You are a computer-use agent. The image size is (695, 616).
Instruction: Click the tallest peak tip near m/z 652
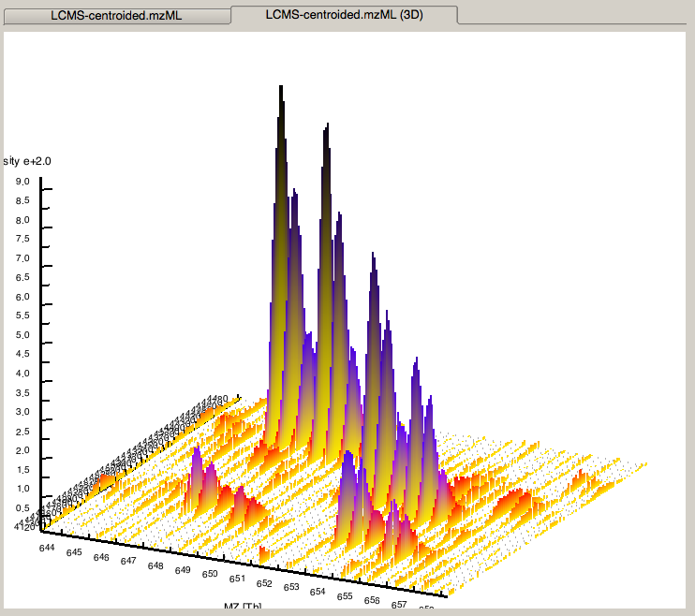pos(281,87)
